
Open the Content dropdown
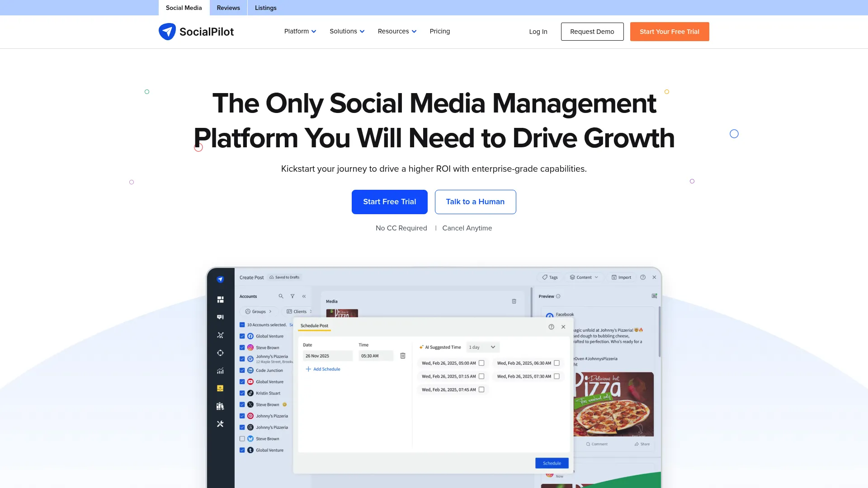click(584, 277)
